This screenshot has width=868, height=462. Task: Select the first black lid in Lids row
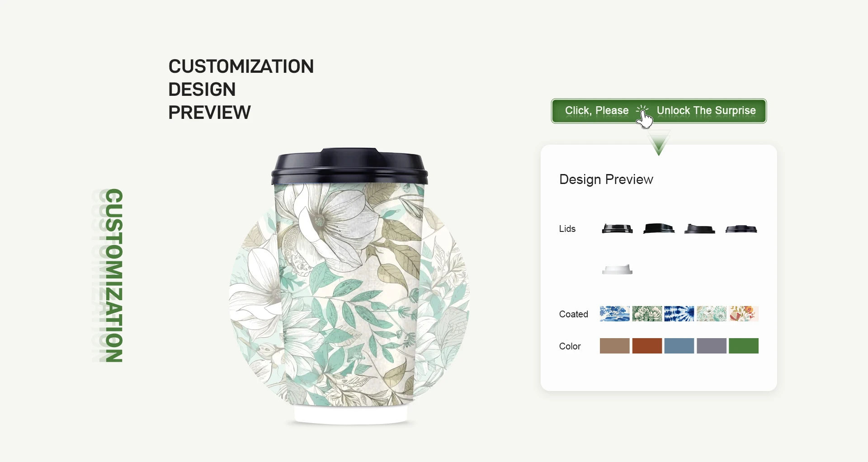(x=617, y=229)
